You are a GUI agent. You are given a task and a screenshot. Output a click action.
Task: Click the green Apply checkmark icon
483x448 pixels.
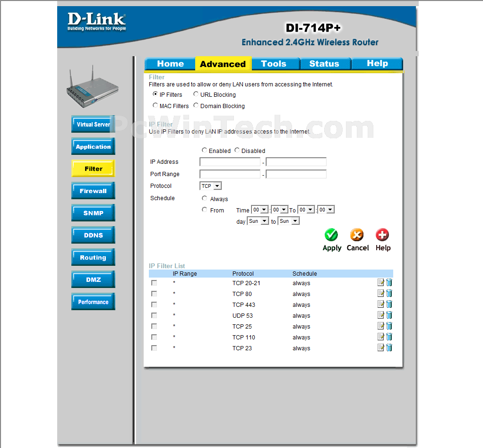click(331, 235)
